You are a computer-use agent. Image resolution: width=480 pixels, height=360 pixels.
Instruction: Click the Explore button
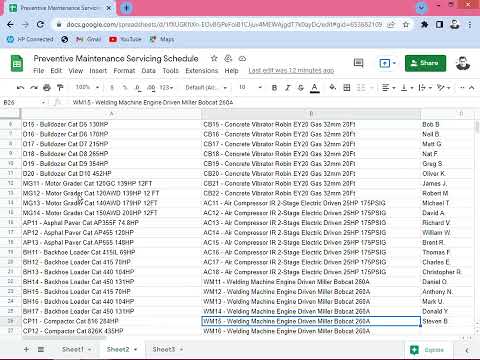429,350
